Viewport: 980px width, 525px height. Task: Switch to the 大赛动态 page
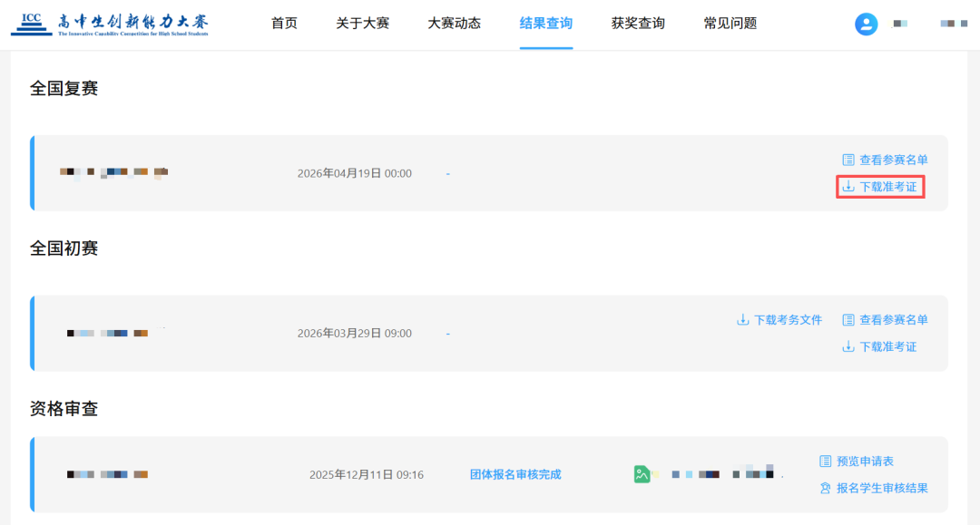click(454, 24)
